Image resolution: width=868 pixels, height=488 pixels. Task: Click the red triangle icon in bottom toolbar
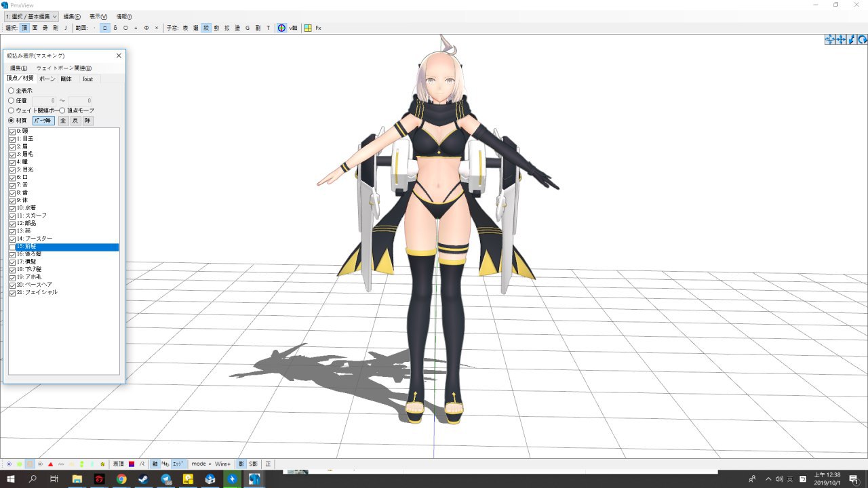point(50,464)
